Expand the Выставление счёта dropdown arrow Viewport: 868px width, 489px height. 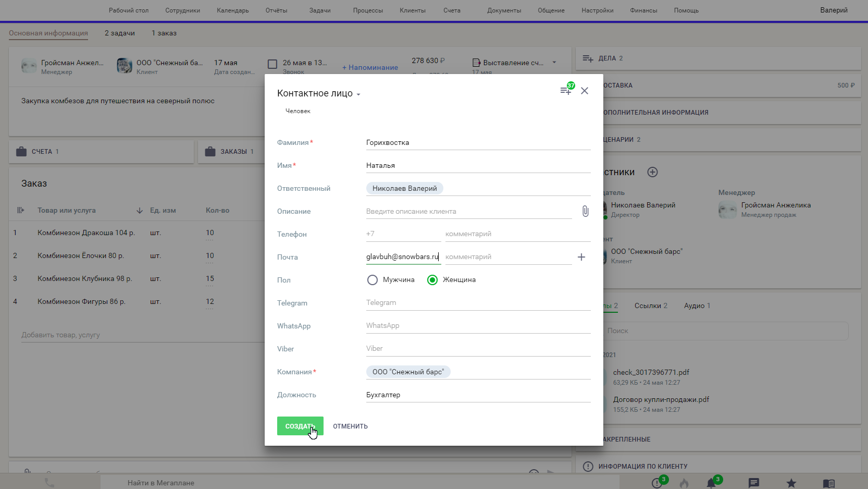click(554, 63)
